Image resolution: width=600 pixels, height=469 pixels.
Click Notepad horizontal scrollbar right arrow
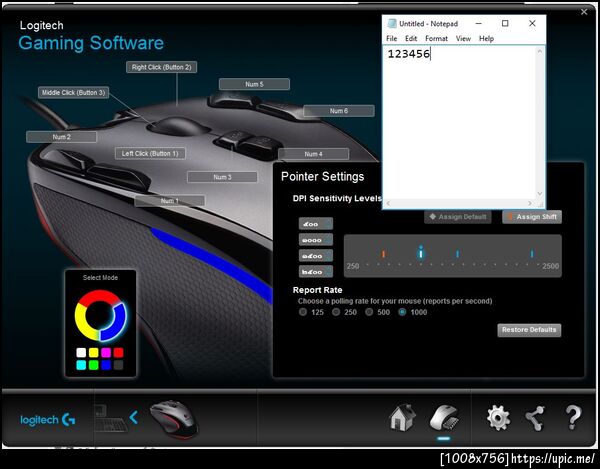tap(530, 204)
